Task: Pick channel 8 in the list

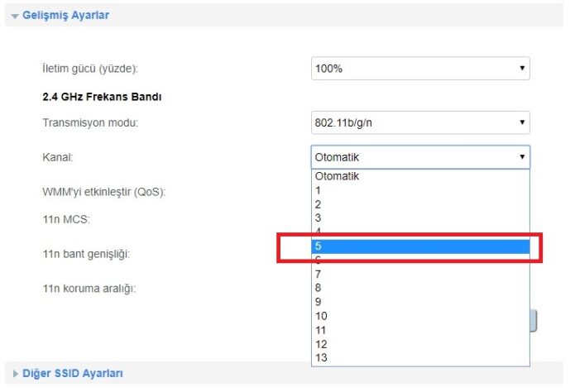Action: pyautogui.click(x=319, y=288)
